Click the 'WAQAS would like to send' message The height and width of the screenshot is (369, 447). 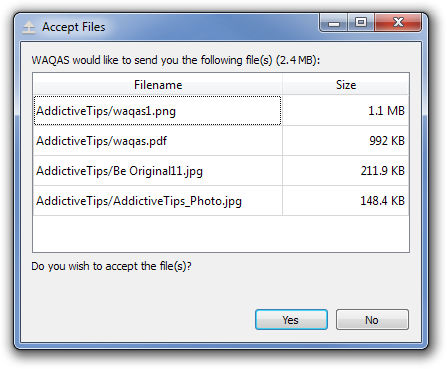176,60
